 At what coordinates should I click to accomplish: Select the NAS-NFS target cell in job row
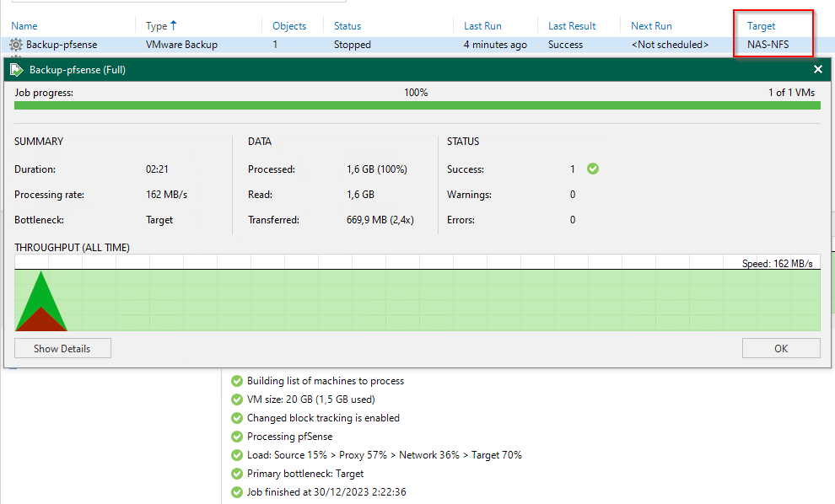coord(768,45)
